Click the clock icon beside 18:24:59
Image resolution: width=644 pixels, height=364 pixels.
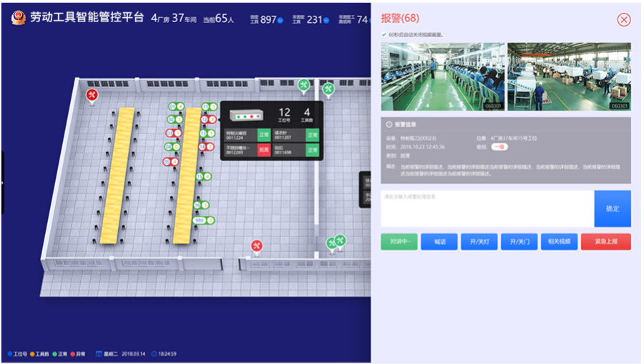click(x=154, y=354)
